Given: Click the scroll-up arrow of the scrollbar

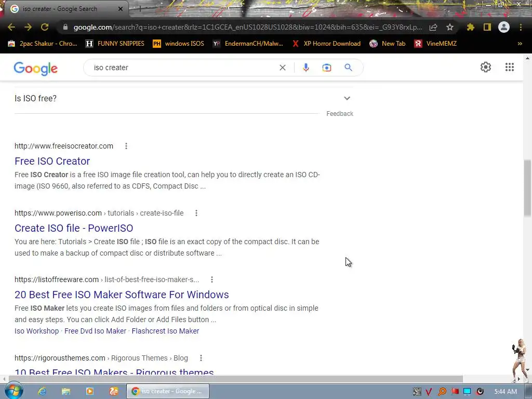Looking at the screenshot, I should pyautogui.click(x=527, y=58).
